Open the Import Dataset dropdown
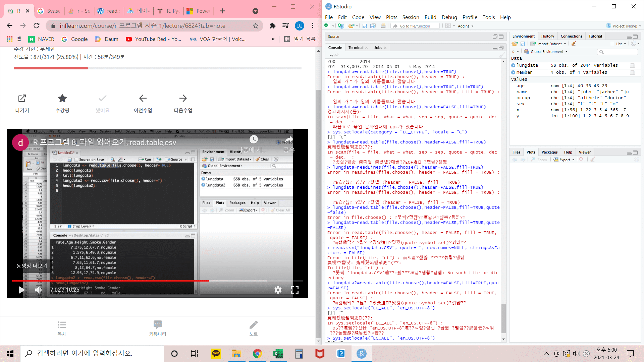This screenshot has width=644, height=362. click(548, 44)
